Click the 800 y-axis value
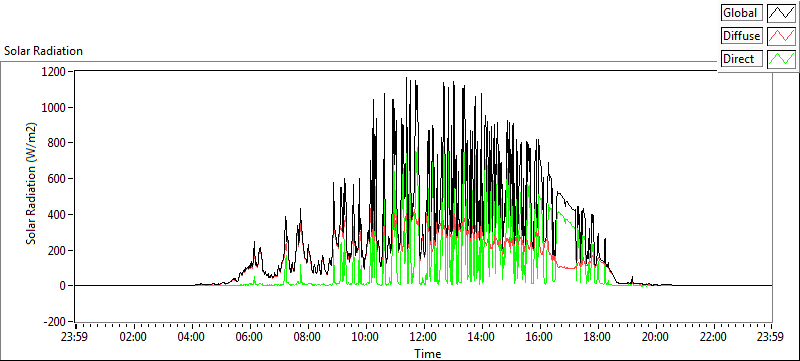Screen dimensions: 800x361 coord(57,143)
